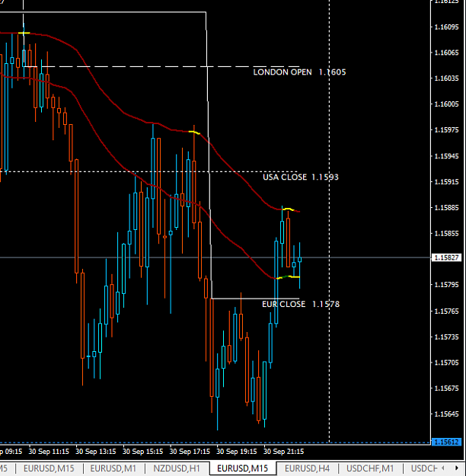Image resolution: width=466 pixels, height=476 pixels.
Task: Open the NZDUSD,H1 chart tab
Action: coord(177,468)
